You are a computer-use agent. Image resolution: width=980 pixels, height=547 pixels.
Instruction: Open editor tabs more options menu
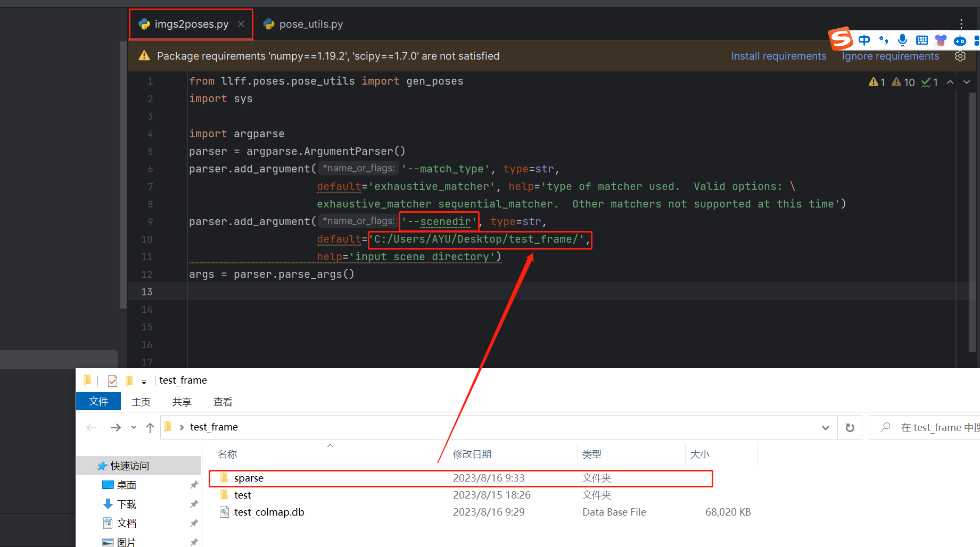pos(961,24)
